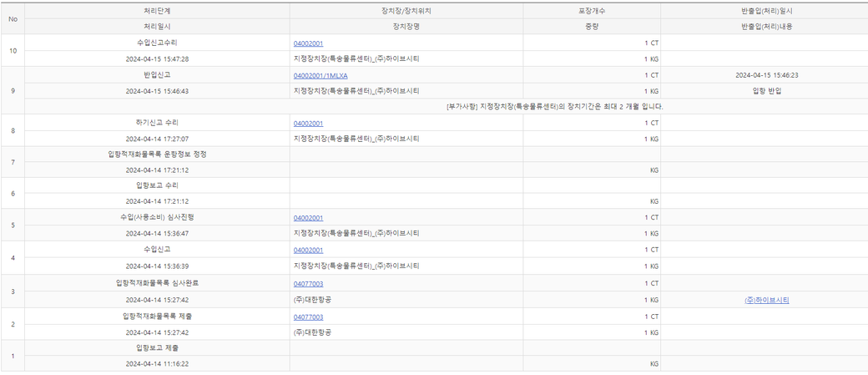The width and height of the screenshot is (868, 375).
Task: Click the 2024-04-14 11:16:22 timestamp cell
Action: point(157,364)
